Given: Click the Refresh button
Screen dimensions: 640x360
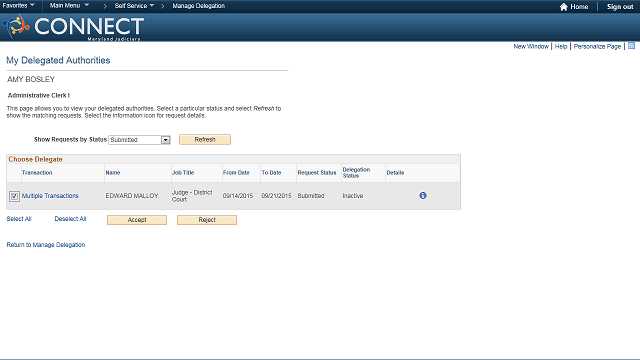Looking at the screenshot, I should (205, 140).
